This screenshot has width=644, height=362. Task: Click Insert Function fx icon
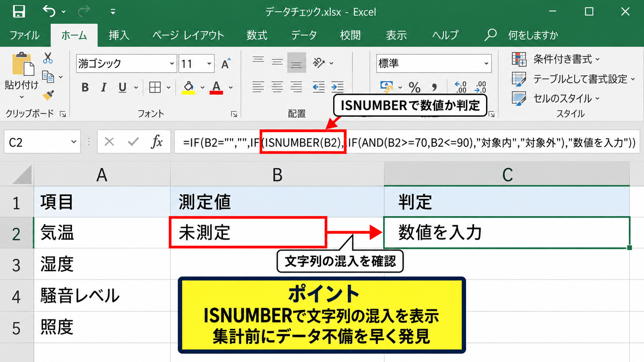(x=157, y=142)
